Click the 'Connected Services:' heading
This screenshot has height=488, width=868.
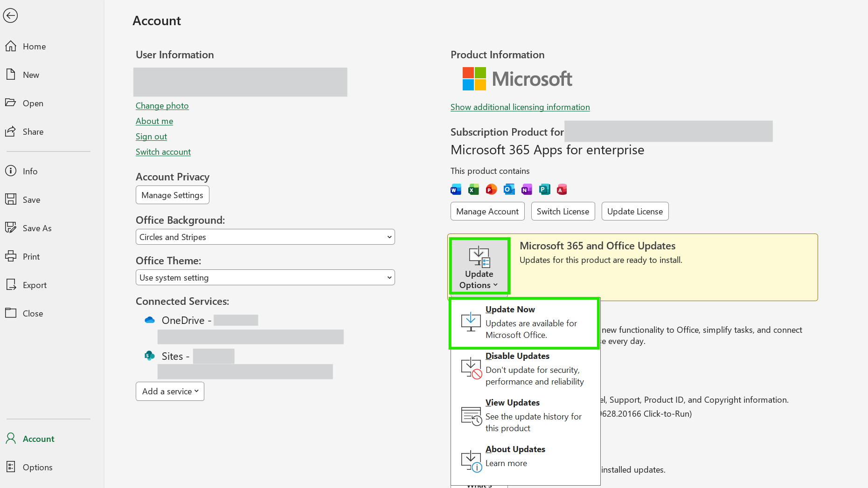182,301
